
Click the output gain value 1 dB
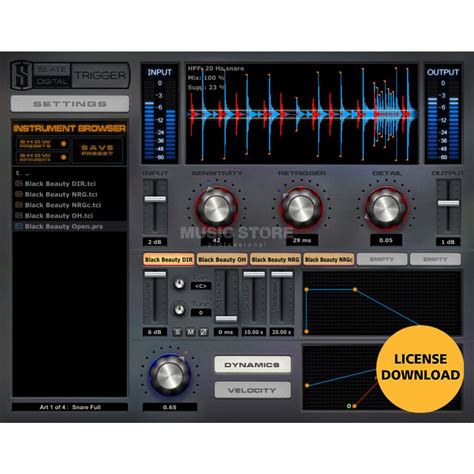448,242
